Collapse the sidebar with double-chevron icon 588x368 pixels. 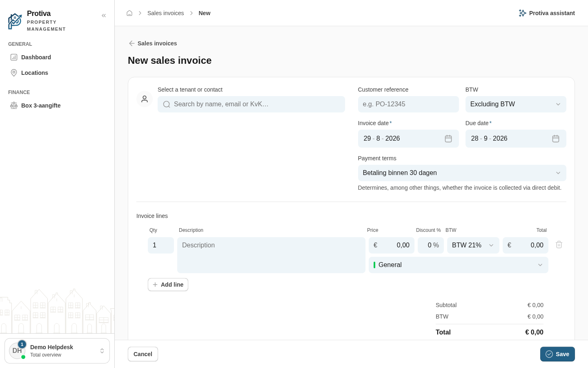(104, 16)
